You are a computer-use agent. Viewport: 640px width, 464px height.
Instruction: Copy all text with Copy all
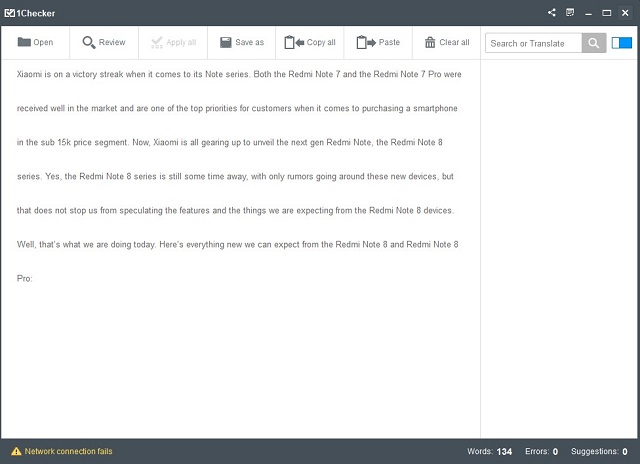point(310,42)
